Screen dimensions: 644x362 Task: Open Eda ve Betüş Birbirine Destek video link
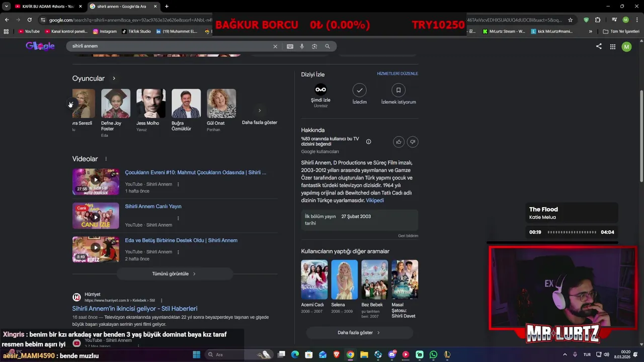coord(181,240)
